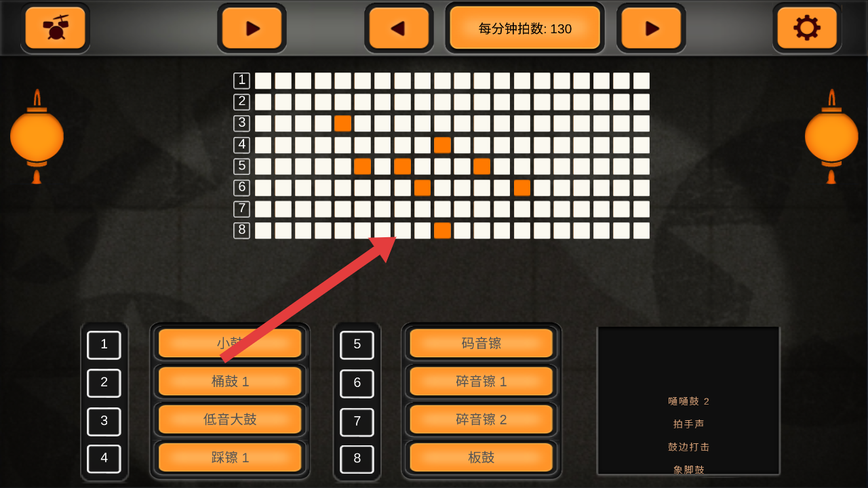Select track number 5 slot button

pos(357,345)
